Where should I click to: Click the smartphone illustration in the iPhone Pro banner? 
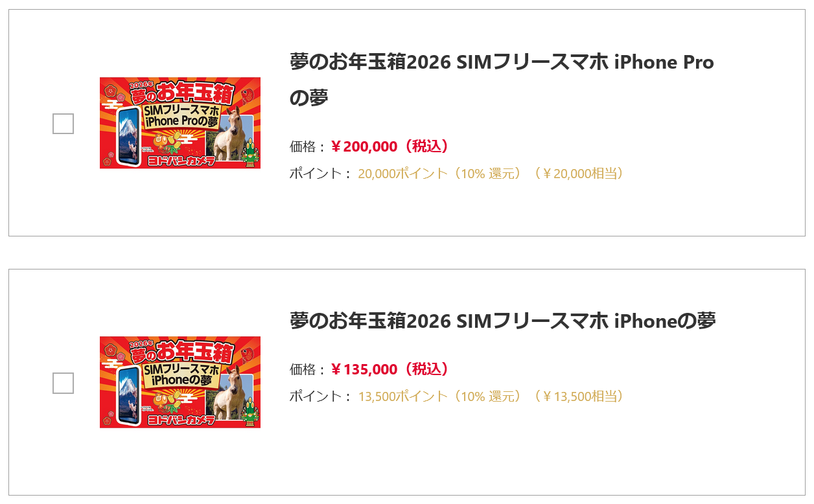(x=128, y=137)
